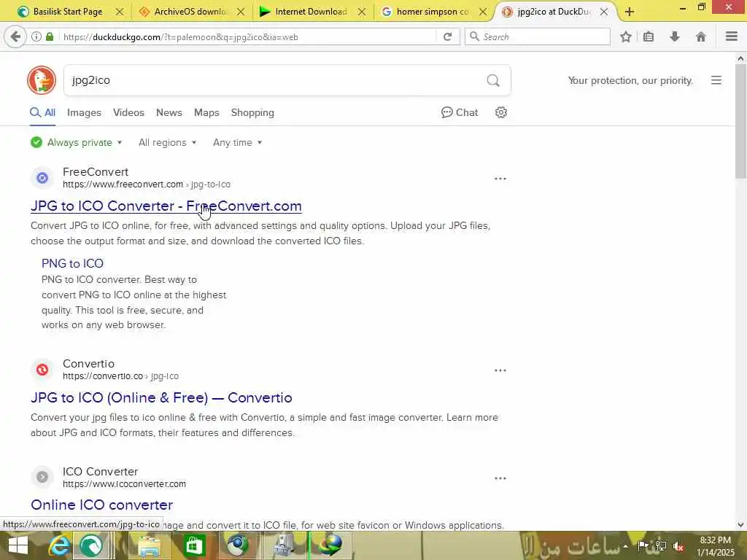Open a new browser tab with plus
Viewport: 747px width, 560px height.
630,12
